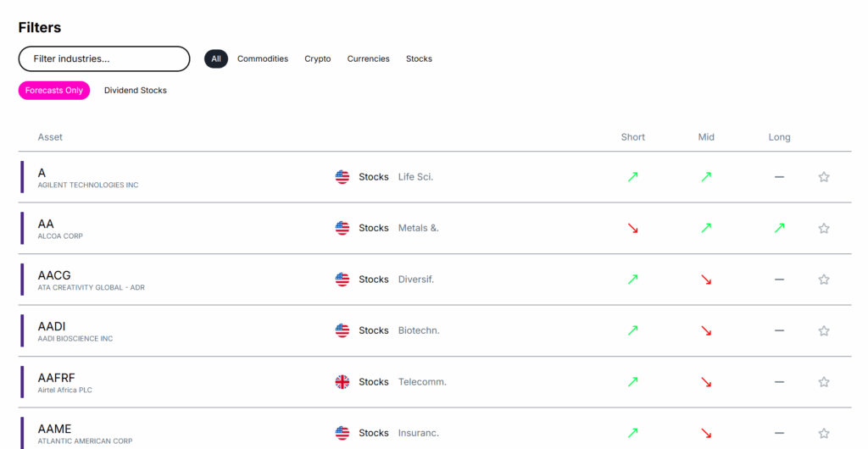Enable the Dividend Stocks filter

[136, 91]
